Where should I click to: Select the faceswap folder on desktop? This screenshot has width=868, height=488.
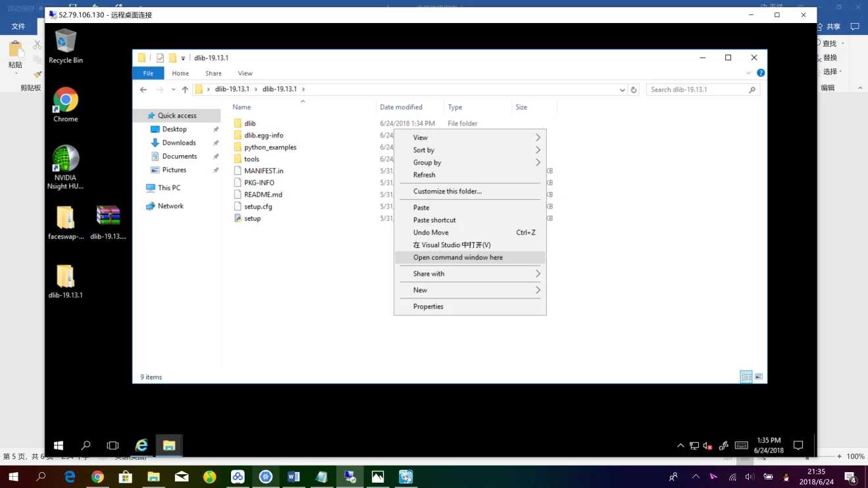[66, 222]
